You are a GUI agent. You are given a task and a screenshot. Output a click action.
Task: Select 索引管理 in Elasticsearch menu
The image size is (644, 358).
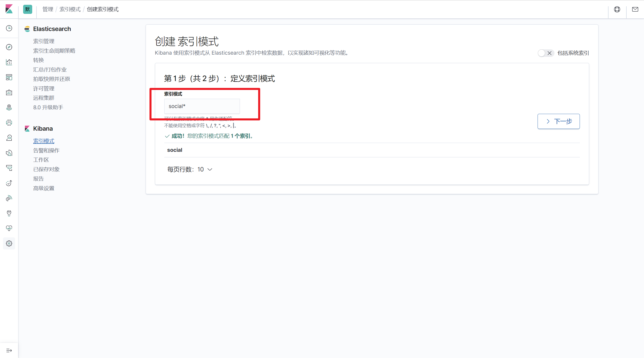(44, 41)
